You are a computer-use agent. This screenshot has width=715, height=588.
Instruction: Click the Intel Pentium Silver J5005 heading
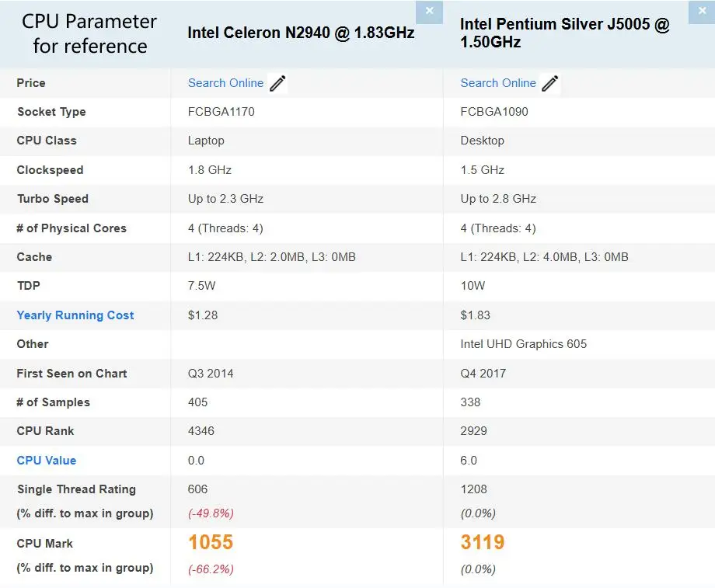(x=564, y=33)
